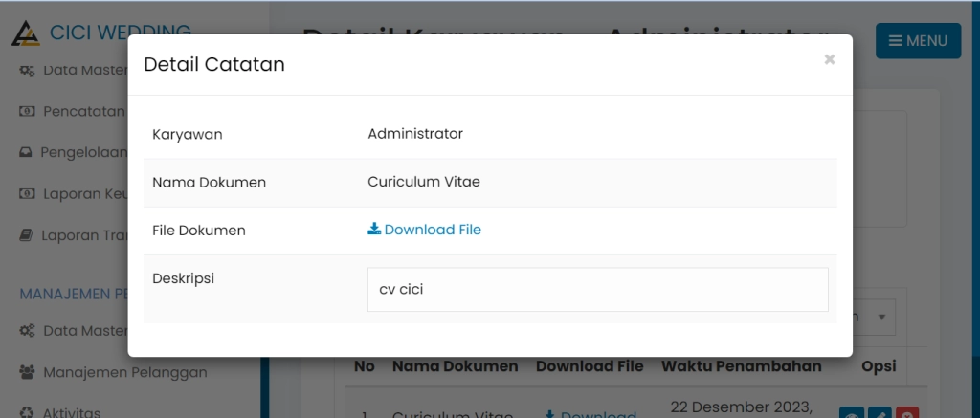Click the Manajemen Pelanggan users icon

[28, 372]
